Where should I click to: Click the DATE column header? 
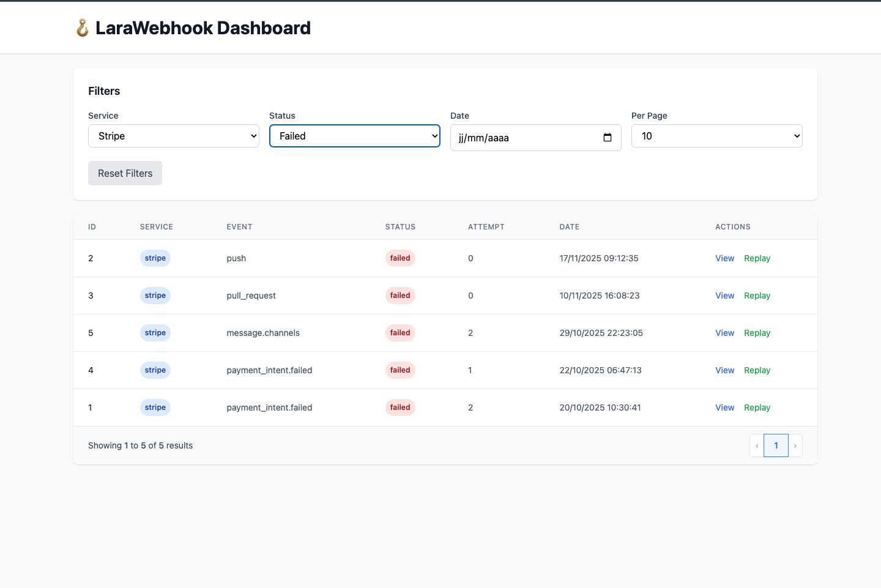(x=569, y=226)
